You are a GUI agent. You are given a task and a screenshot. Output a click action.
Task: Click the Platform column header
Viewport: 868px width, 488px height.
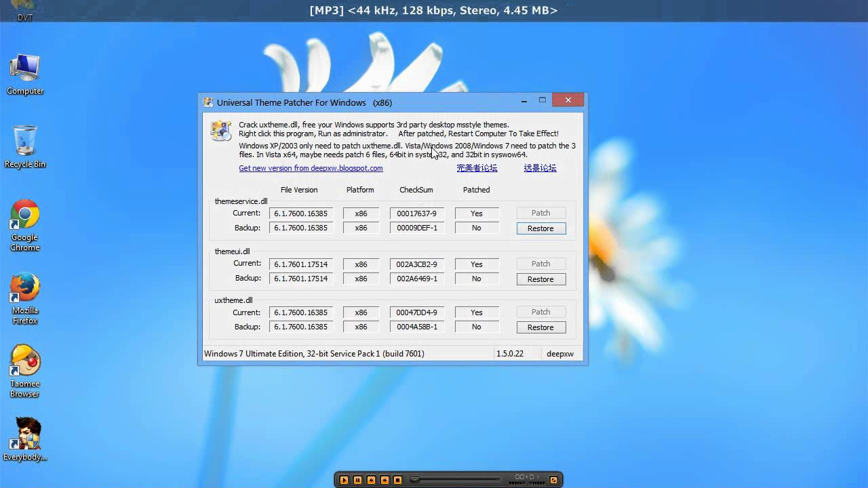(x=360, y=190)
